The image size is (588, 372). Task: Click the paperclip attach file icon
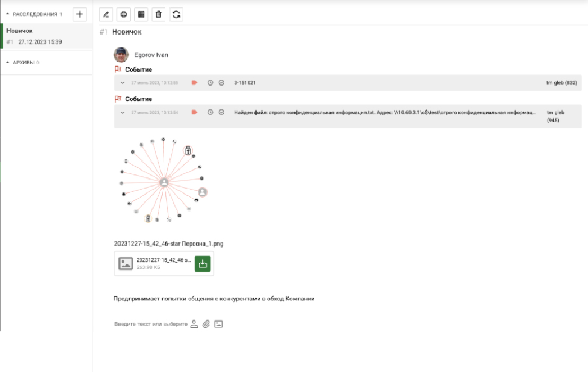[x=206, y=324]
